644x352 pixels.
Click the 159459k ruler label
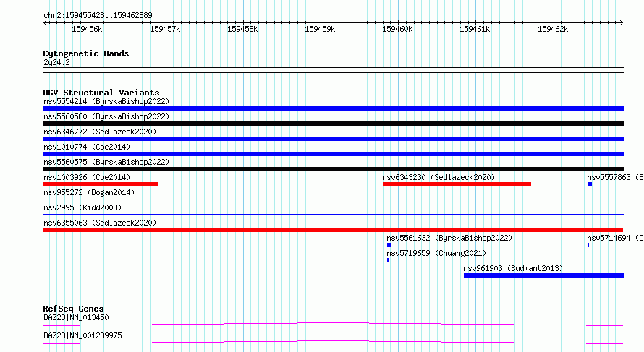[x=320, y=29]
